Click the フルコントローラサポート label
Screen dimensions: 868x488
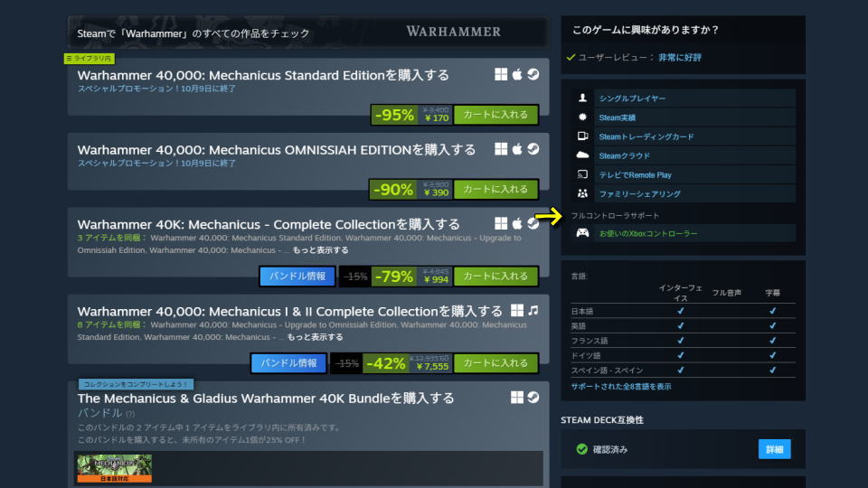point(615,216)
